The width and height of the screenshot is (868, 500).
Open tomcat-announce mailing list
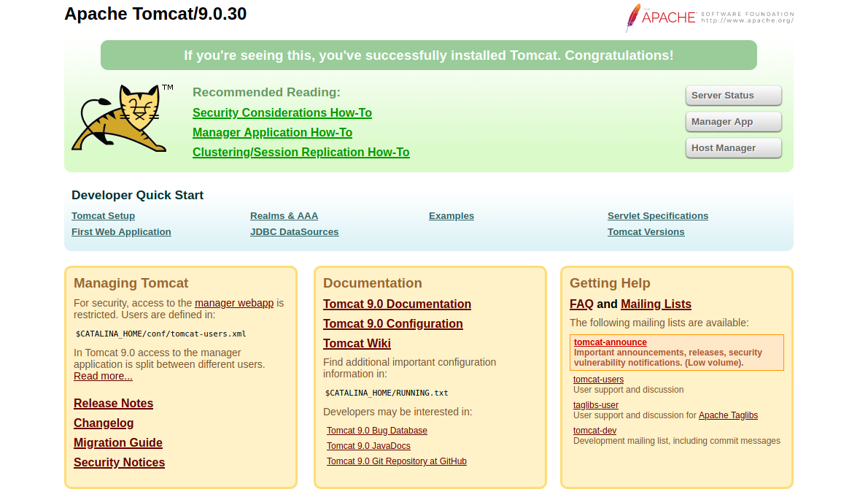click(610, 342)
